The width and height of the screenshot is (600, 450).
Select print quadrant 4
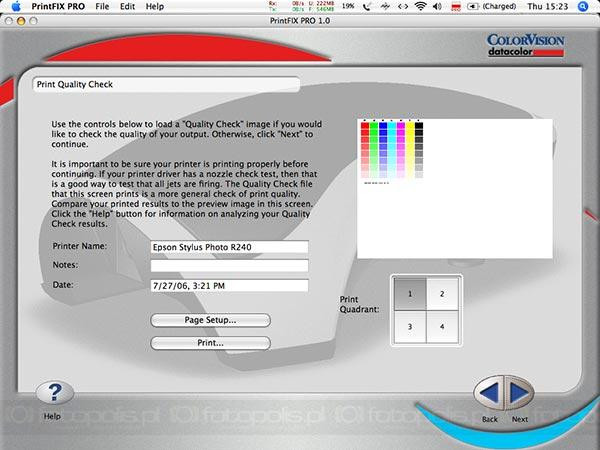(442, 327)
